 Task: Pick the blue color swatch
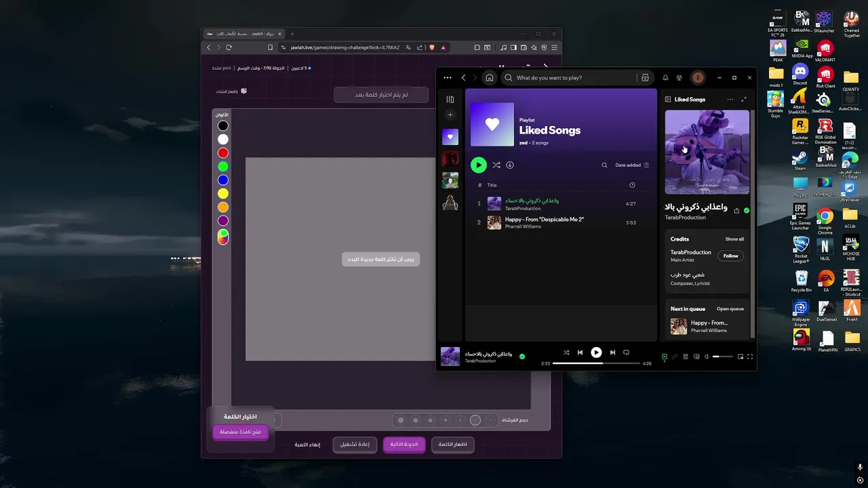click(223, 180)
